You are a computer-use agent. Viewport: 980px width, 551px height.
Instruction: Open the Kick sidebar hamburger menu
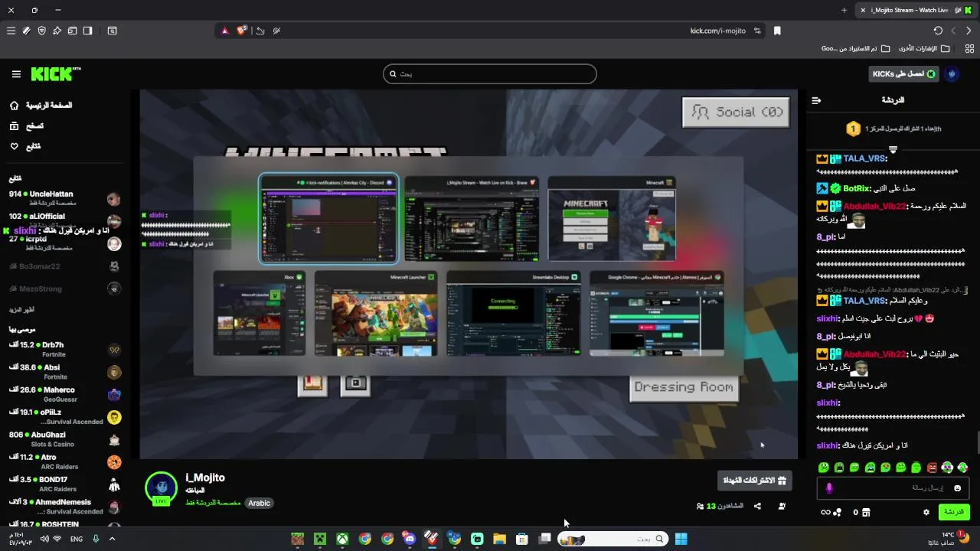pos(16,74)
